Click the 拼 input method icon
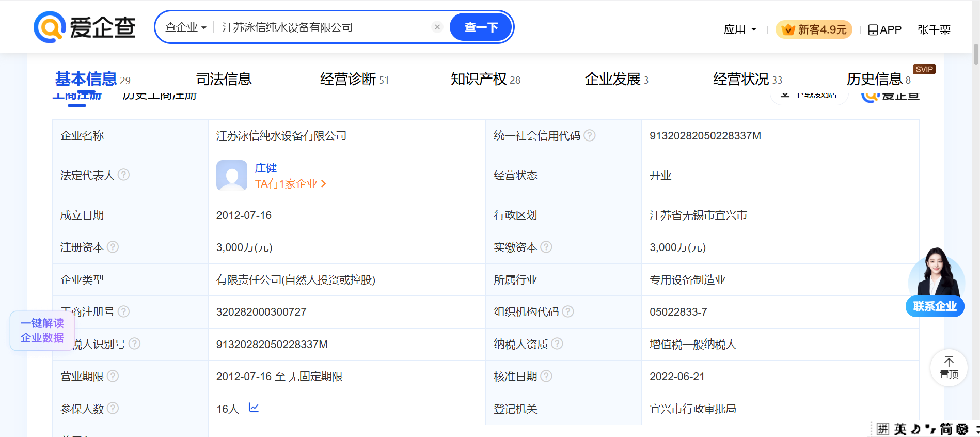980x437 pixels. 882,429
